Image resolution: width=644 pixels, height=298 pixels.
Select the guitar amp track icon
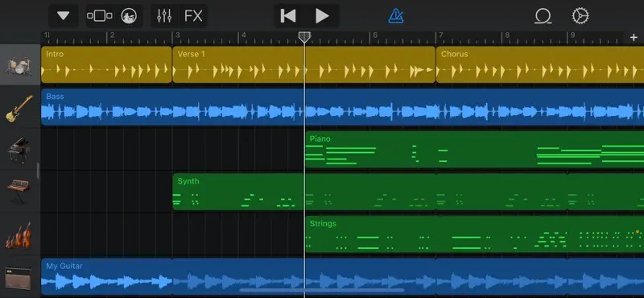[x=18, y=278]
